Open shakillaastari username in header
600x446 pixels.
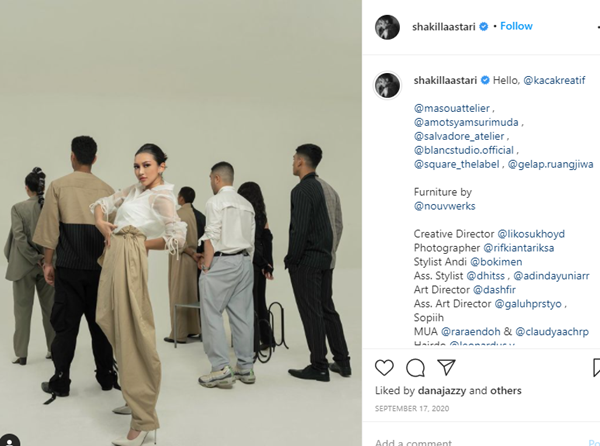(443, 27)
